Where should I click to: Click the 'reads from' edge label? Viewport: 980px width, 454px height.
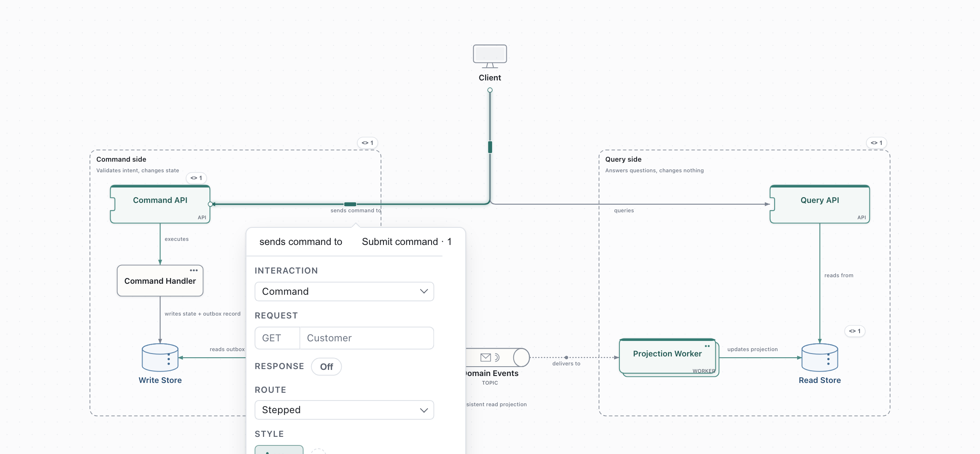[839, 276]
